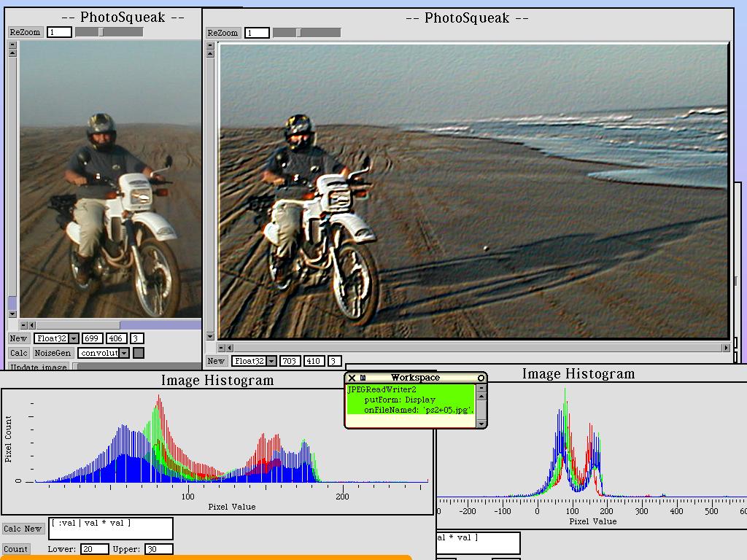
Task: Click the right Image Histogram chart
Action: coord(592,455)
